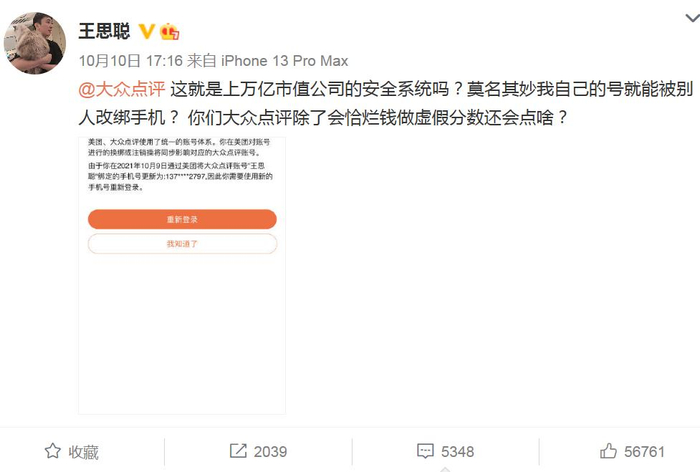The height and width of the screenshot is (472, 700).
Task: Expand the post options chevron
Action: (x=692, y=18)
